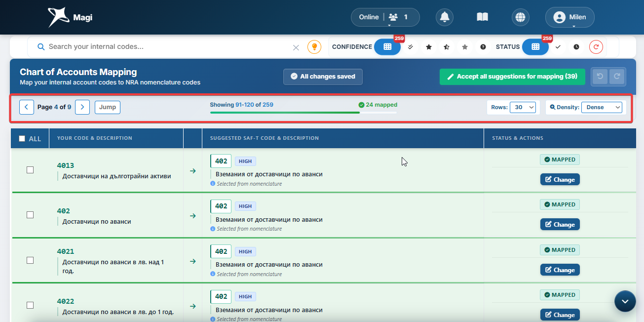The width and height of the screenshot is (644, 322).
Task: Open the Milen user menu
Action: [x=570, y=17]
